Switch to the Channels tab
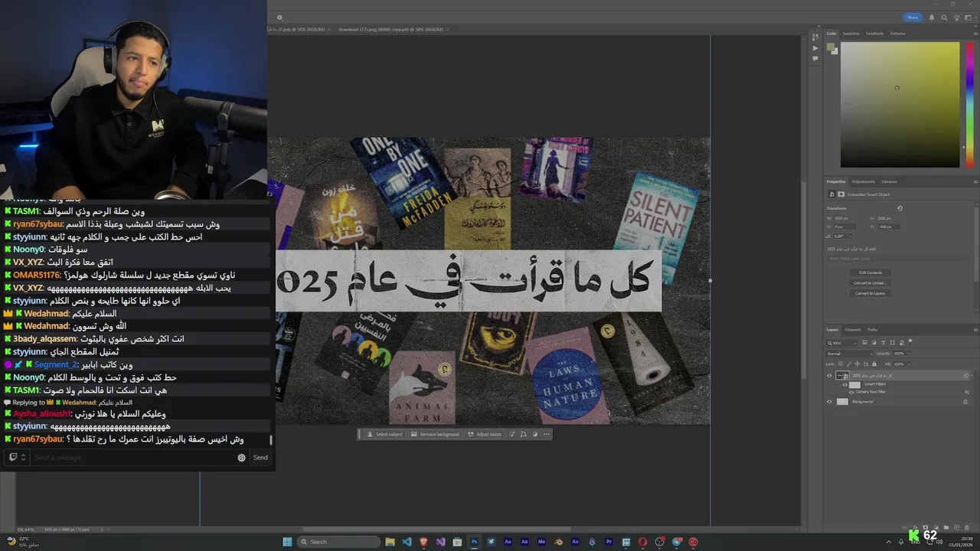 coord(853,330)
